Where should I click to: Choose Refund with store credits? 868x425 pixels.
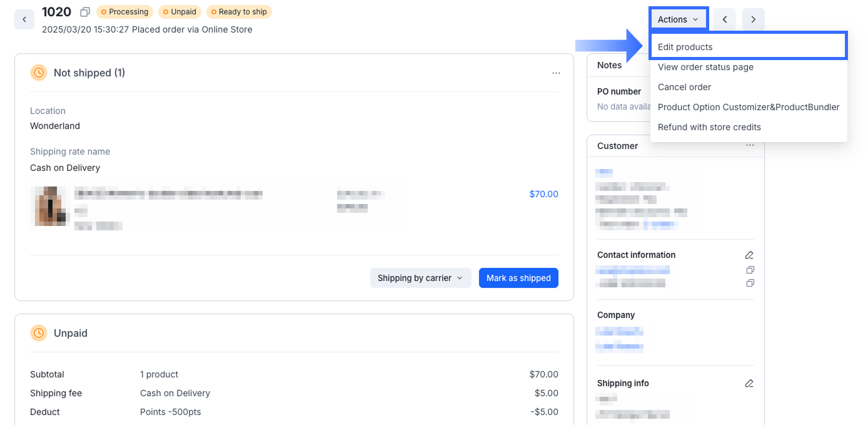tap(709, 127)
